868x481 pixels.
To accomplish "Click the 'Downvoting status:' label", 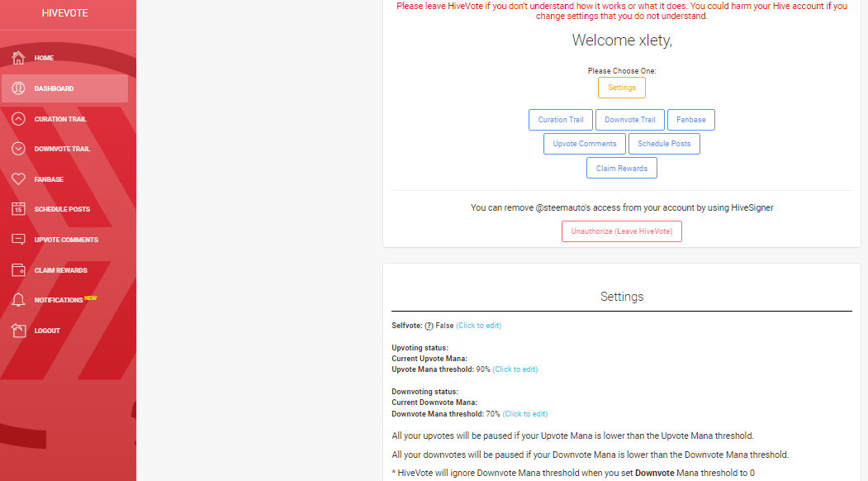I will point(425,392).
